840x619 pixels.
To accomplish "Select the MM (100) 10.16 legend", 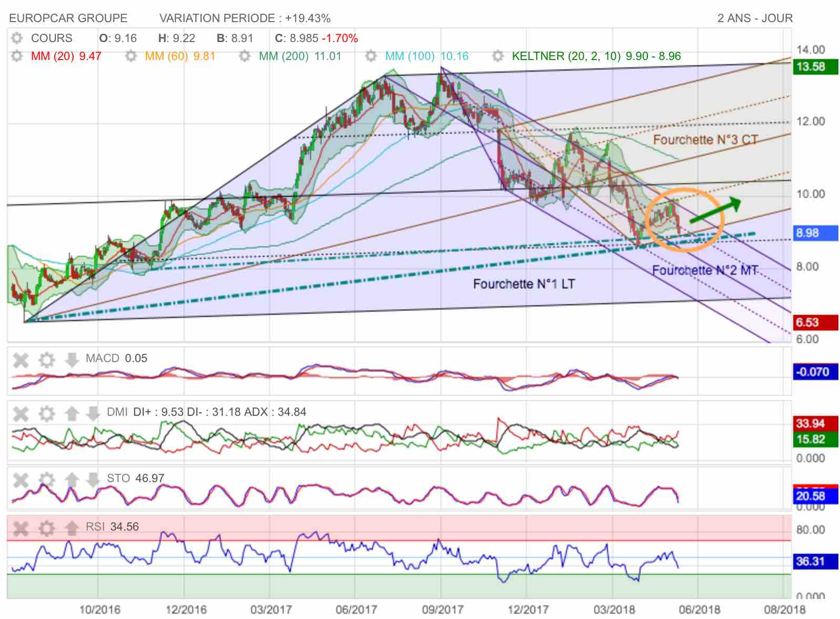I will pos(427,56).
